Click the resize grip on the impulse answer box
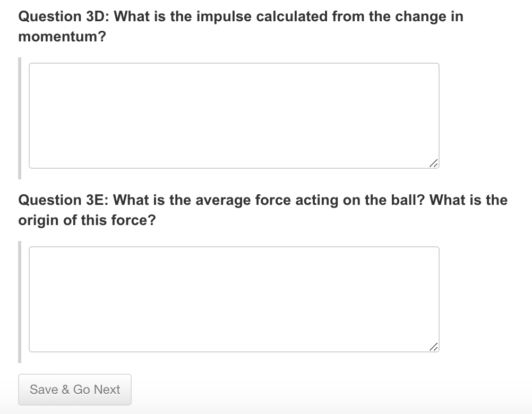The width and height of the screenshot is (532, 414). (435, 164)
